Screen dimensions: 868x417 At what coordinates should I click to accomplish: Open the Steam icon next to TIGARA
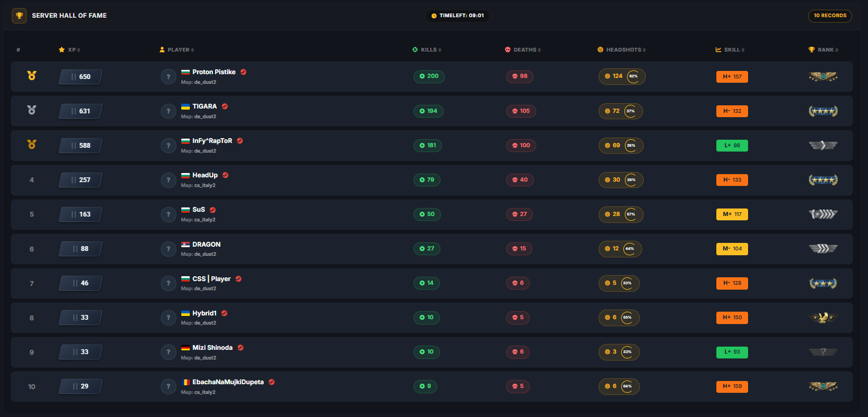225,106
